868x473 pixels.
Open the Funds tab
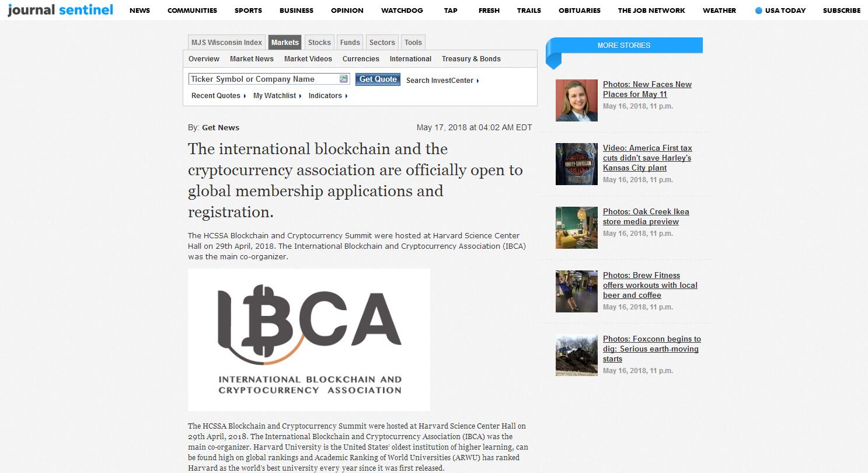pos(350,43)
